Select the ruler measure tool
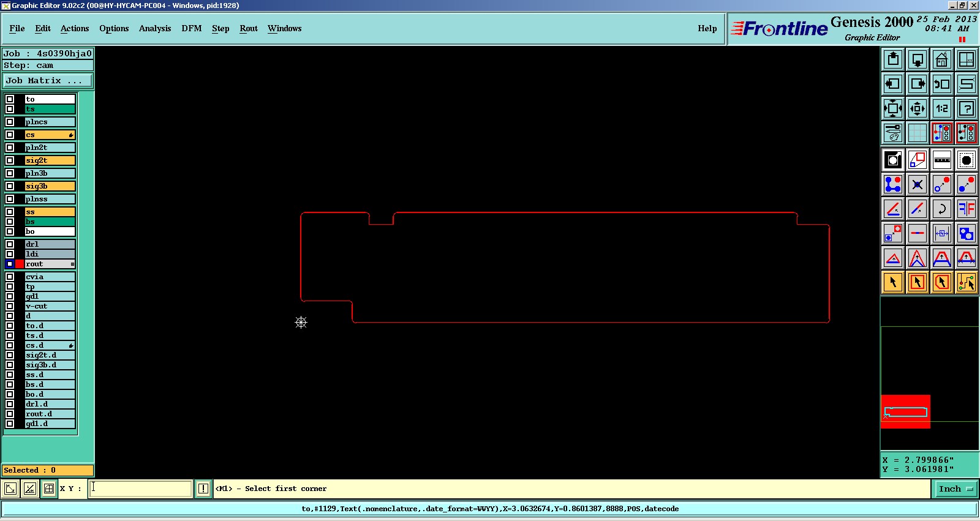The width and height of the screenshot is (980, 521). click(942, 160)
